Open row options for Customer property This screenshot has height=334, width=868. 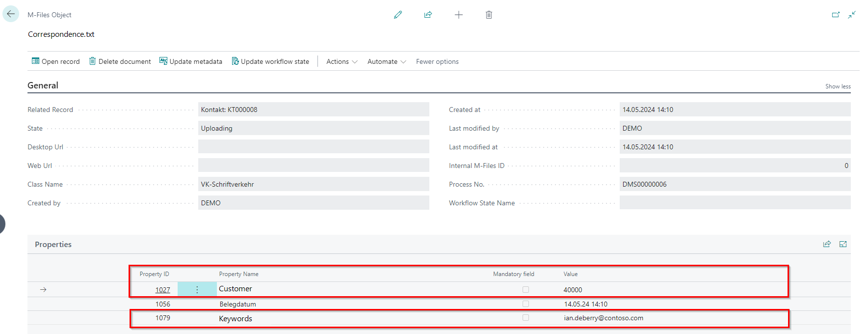197,290
